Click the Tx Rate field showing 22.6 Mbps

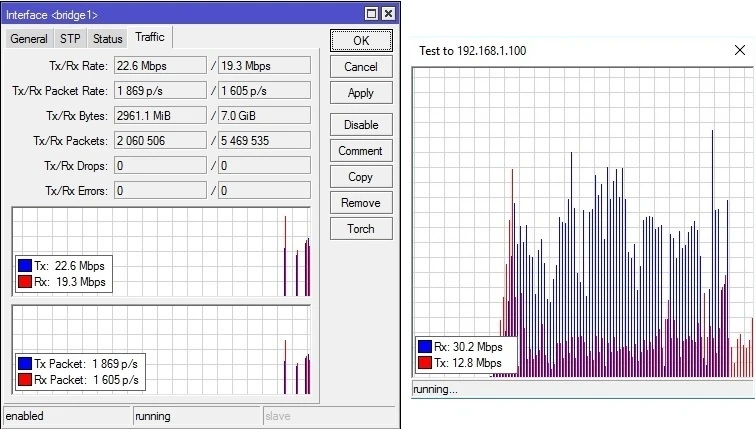click(159, 65)
